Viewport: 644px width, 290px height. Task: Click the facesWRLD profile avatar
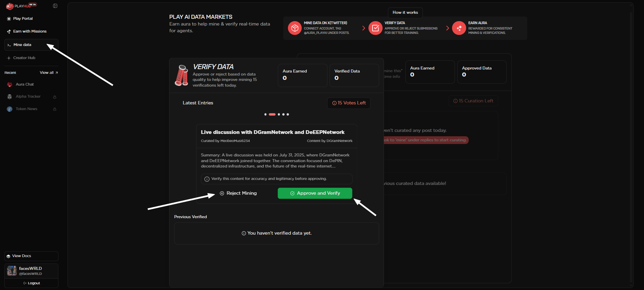pyautogui.click(x=12, y=271)
